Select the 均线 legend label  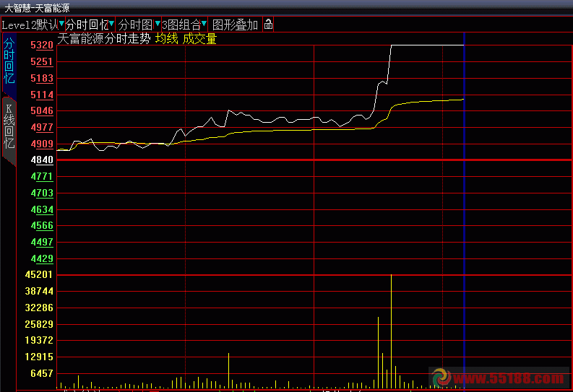pyautogui.click(x=167, y=38)
